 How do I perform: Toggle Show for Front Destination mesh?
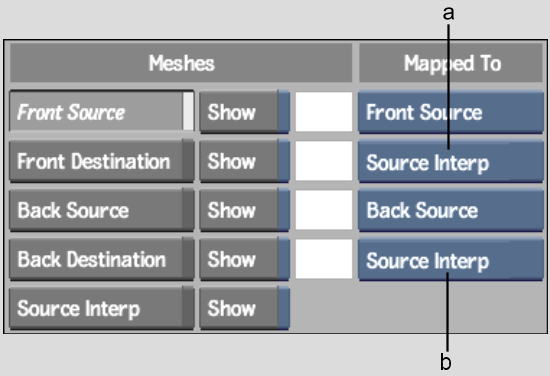pyautogui.click(x=244, y=161)
